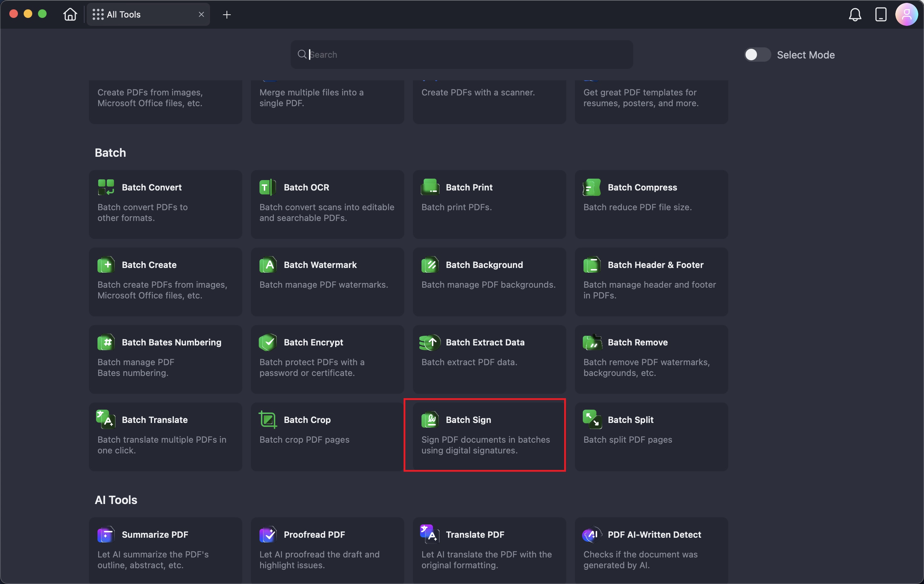This screenshot has width=924, height=584.
Task: Click the Batch Create icon
Action: 106,264
